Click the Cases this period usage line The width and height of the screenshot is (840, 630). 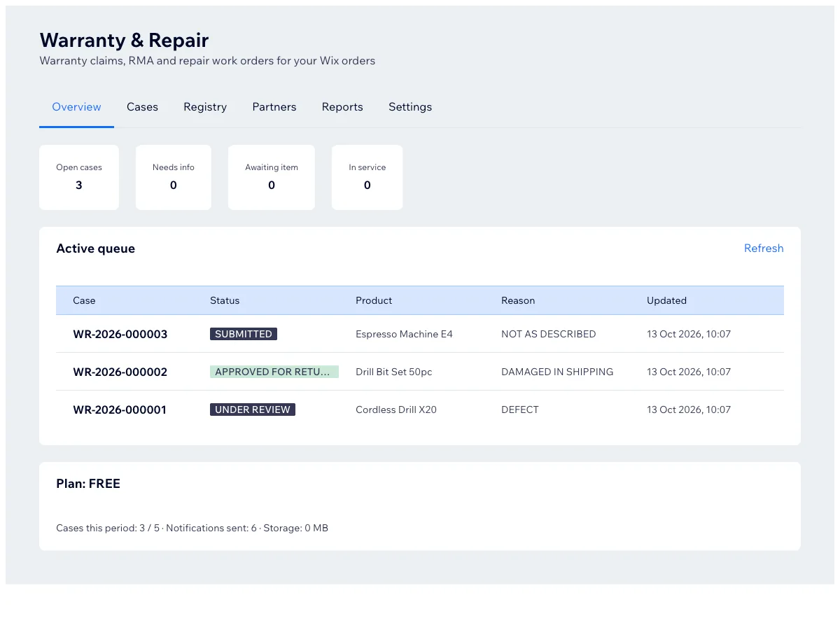click(192, 528)
